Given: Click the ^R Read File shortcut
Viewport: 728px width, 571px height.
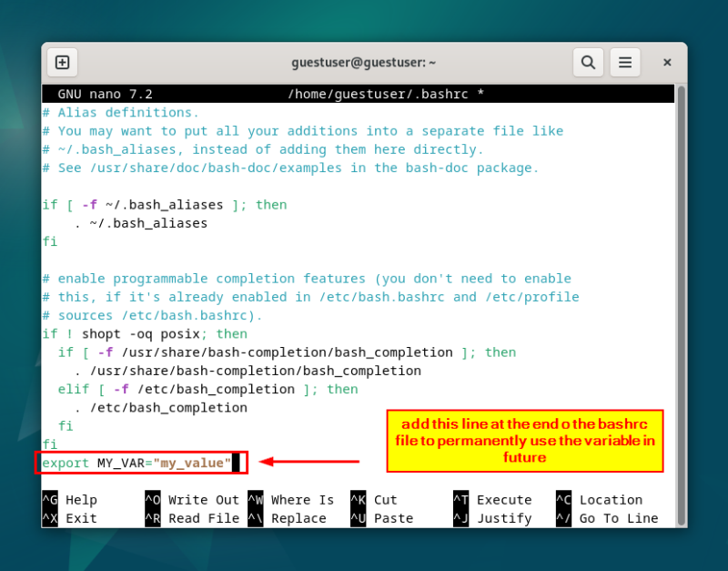Looking at the screenshot, I should coord(191,518).
